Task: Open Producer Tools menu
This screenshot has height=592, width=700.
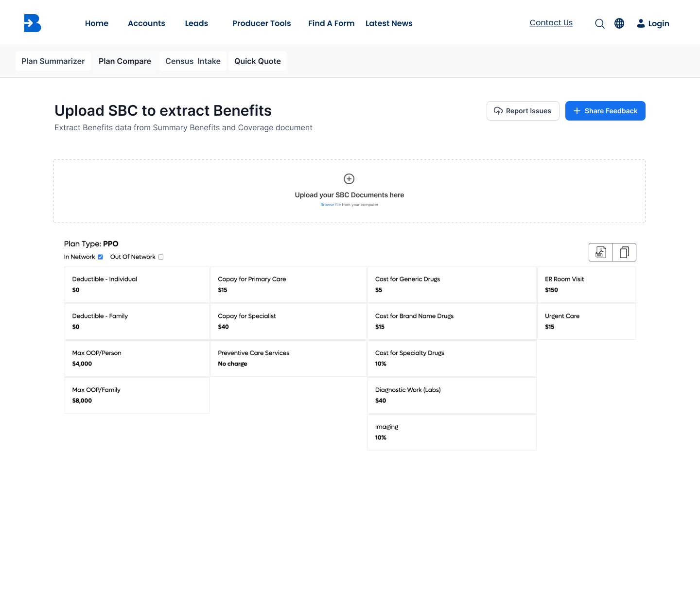Action: click(x=262, y=23)
